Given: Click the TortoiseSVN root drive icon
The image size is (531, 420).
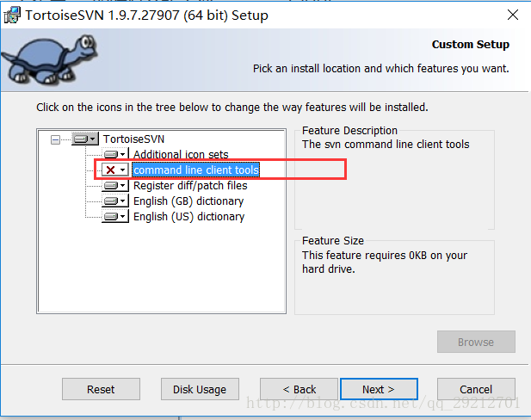Looking at the screenshot, I should [x=85, y=139].
